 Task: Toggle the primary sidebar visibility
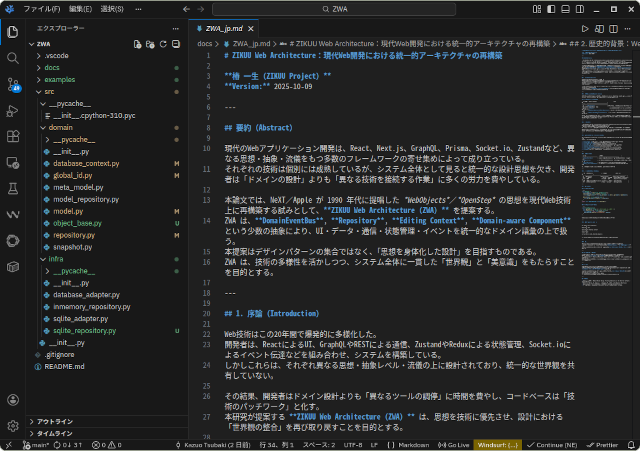549,8
